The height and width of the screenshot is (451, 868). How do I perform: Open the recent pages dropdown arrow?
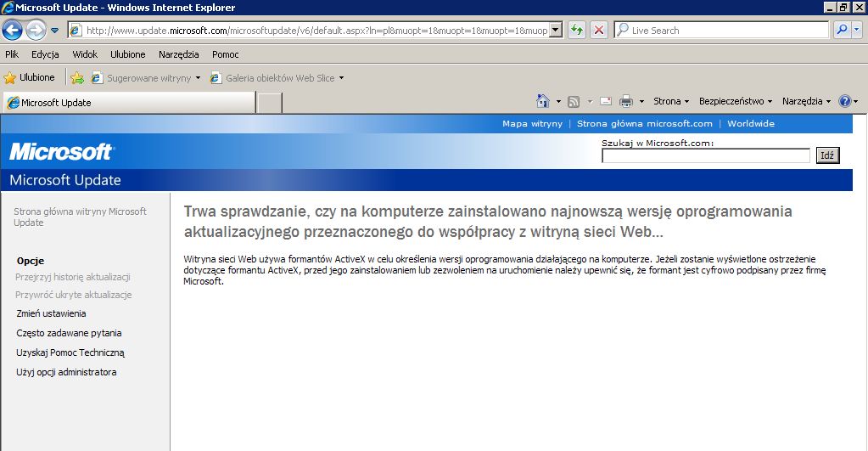point(55,31)
